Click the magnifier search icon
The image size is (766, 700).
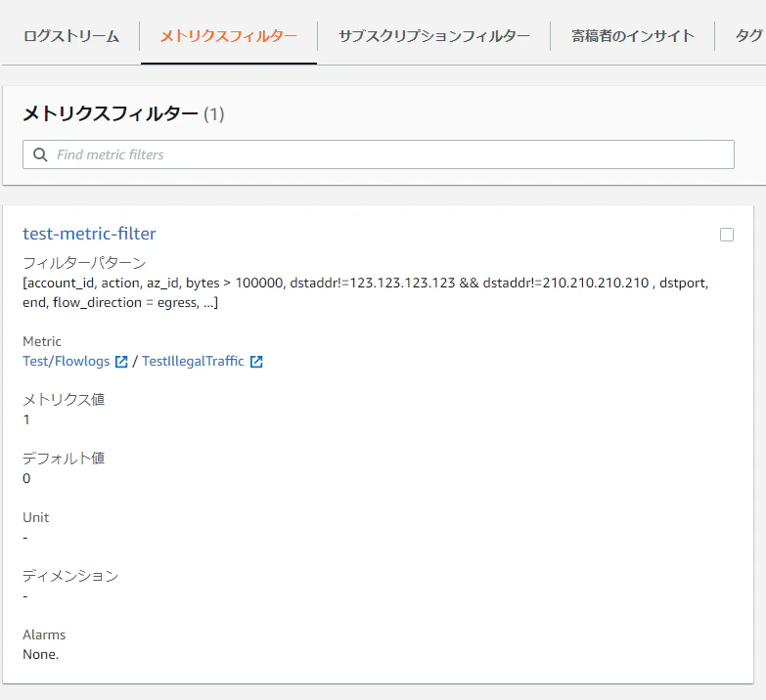(40, 154)
